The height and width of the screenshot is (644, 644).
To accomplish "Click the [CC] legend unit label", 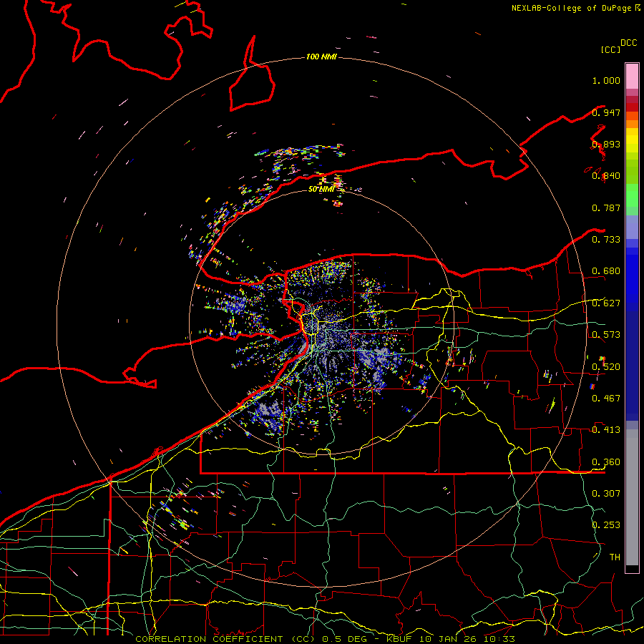I will 610,49.
